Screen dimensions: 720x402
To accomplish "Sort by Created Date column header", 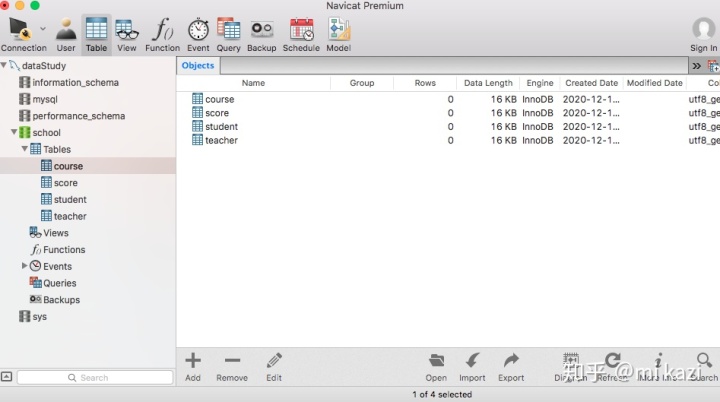I will coord(591,83).
